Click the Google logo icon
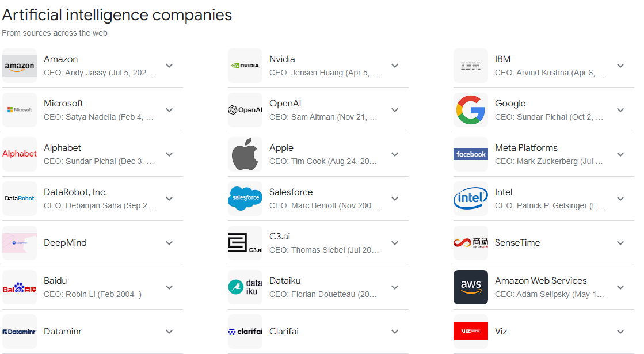This screenshot has width=644, height=354. pyautogui.click(x=470, y=110)
